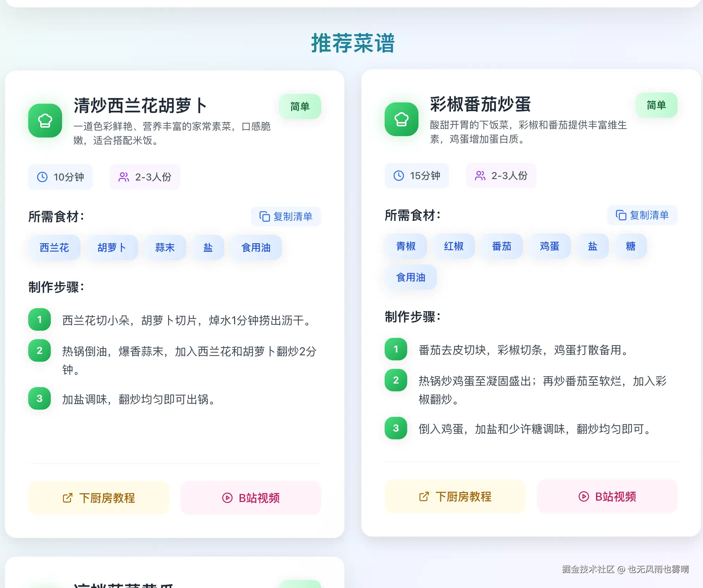The image size is (703, 588).
Task: Select the 蒜末 ingredient tag
Action: click(x=165, y=247)
